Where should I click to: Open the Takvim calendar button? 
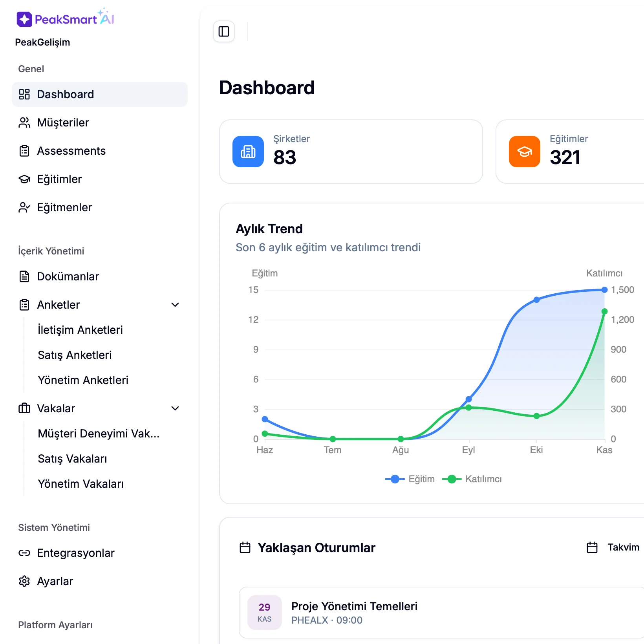[x=613, y=547]
